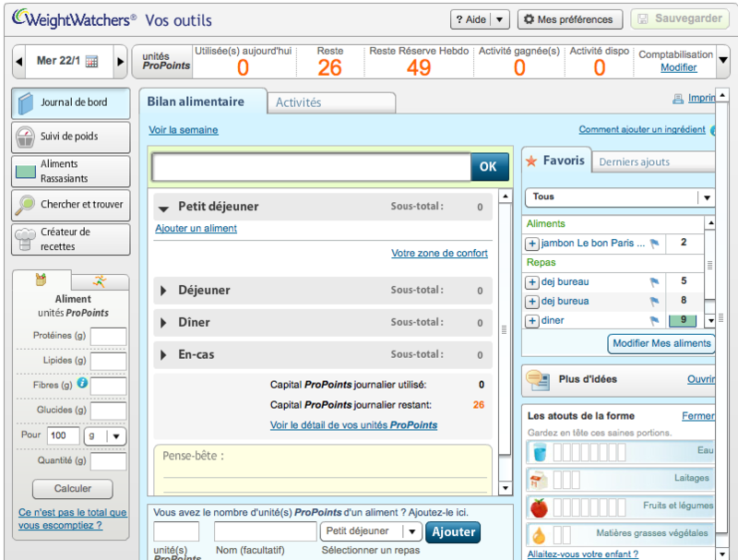Viewport: 738px width, 560px height.
Task: Click Comptabilisation Modifier link
Action: point(678,67)
